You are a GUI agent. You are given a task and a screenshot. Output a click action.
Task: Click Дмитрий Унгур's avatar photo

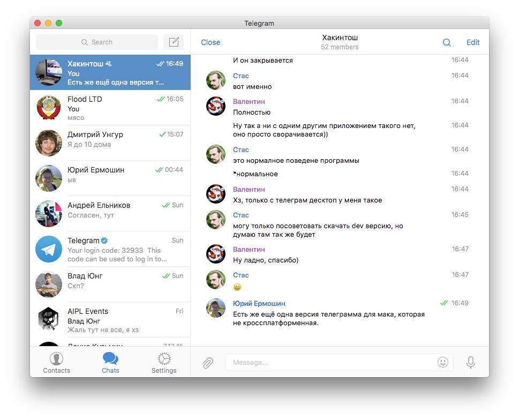(x=49, y=143)
